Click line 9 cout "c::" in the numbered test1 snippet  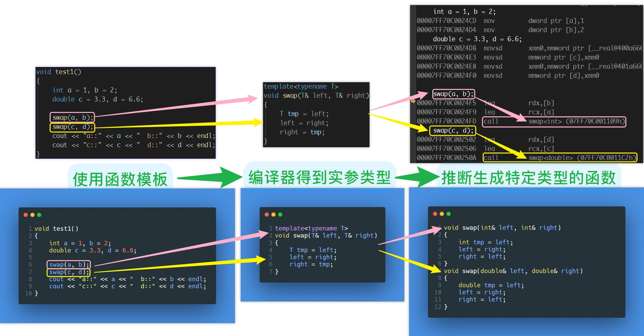[127, 286]
